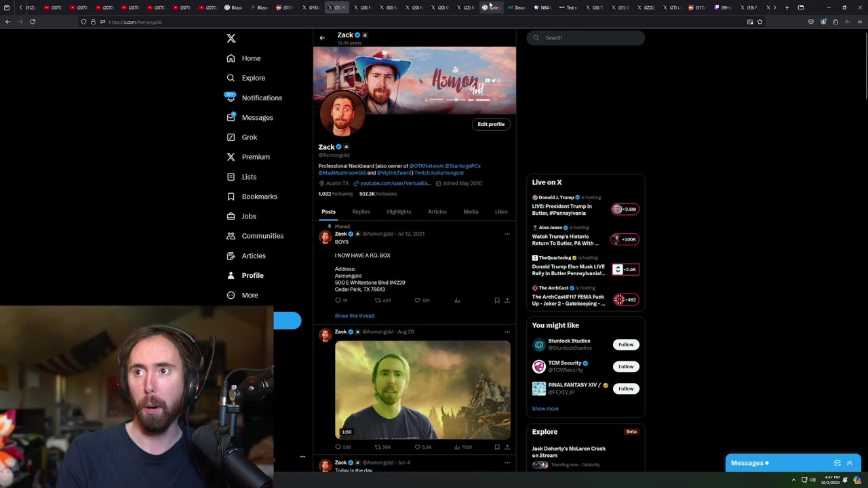Screen dimensions: 868x488
Task: Open Lists in the sidebar
Action: click(x=241, y=177)
